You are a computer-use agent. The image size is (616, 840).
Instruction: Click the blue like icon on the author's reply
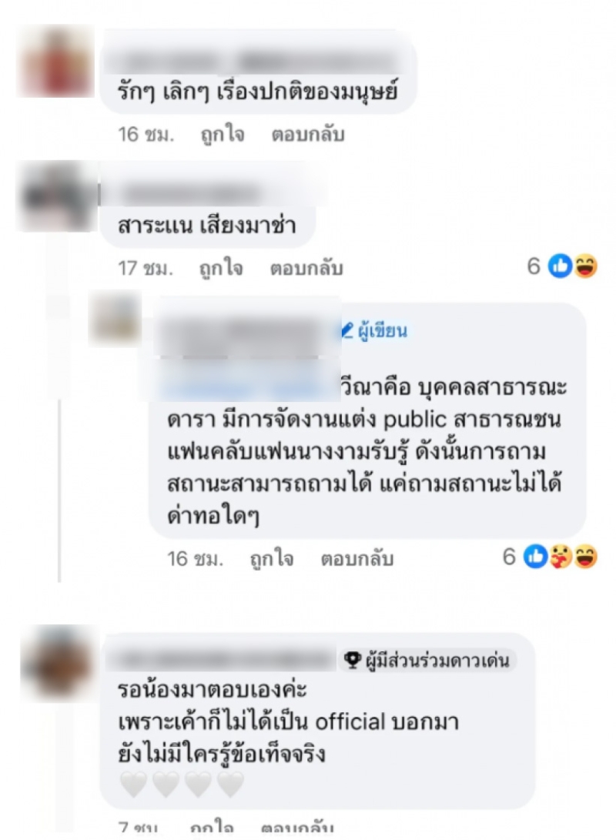coord(535,557)
